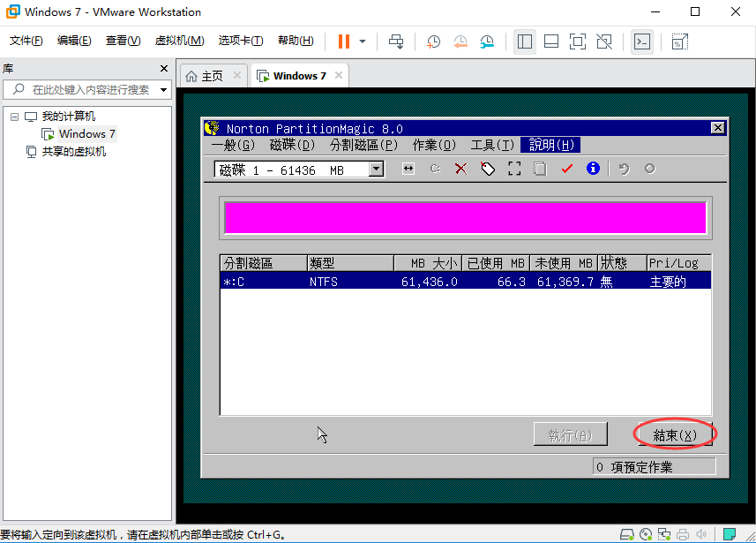Close the Windows 7 tab

(x=339, y=75)
